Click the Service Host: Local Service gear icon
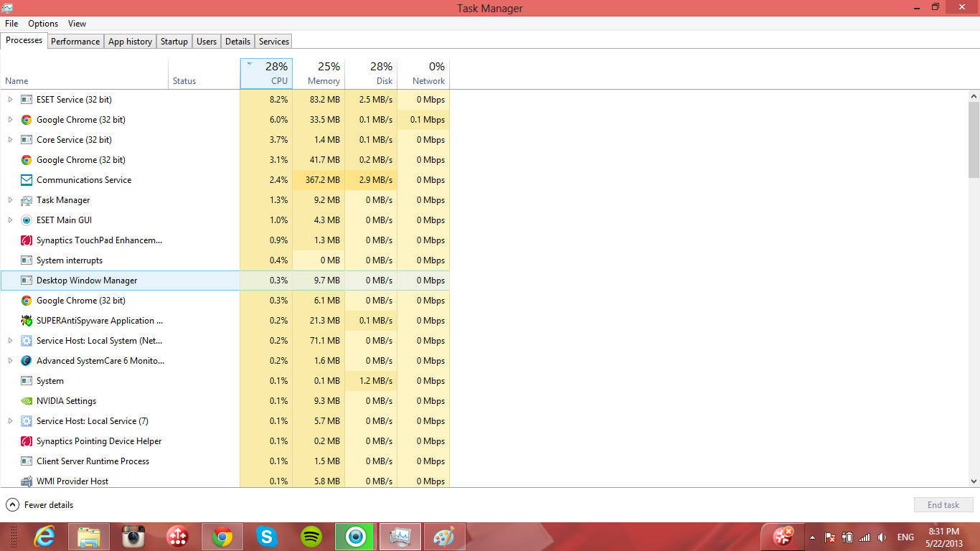Viewport: 980px width, 551px height. (27, 421)
